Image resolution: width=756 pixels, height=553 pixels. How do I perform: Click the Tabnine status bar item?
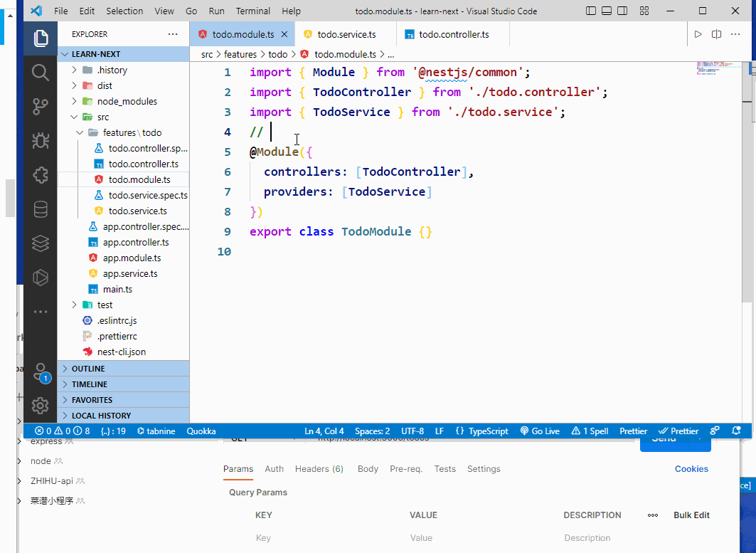pyautogui.click(x=156, y=431)
